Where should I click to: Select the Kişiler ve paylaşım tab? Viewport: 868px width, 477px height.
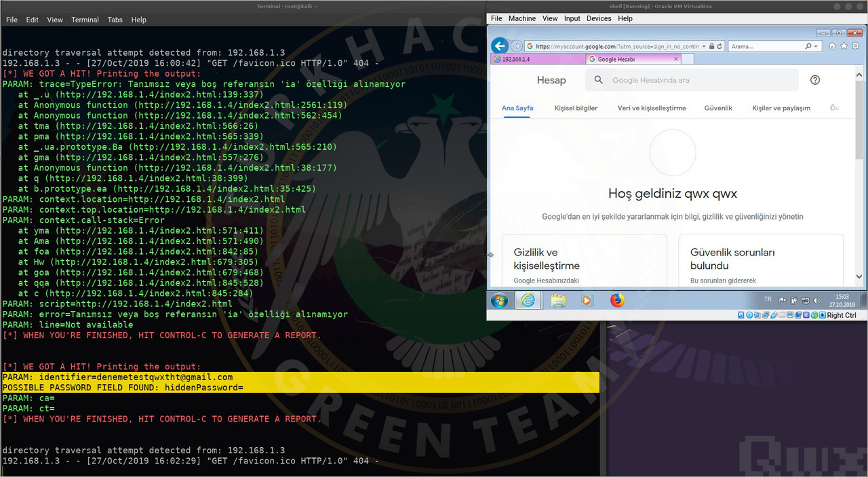[781, 108]
